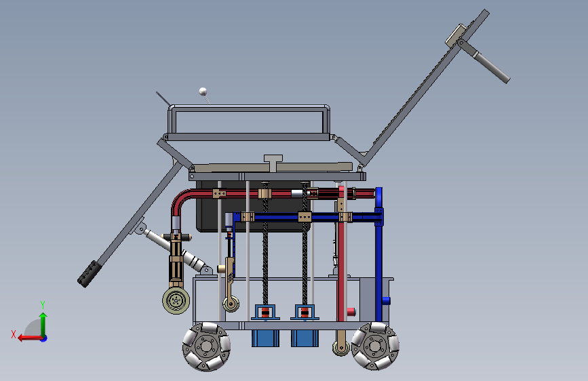Click the green Y axis arrow of triad
Image resolution: width=588 pixels, height=381 pixels.
43,325
